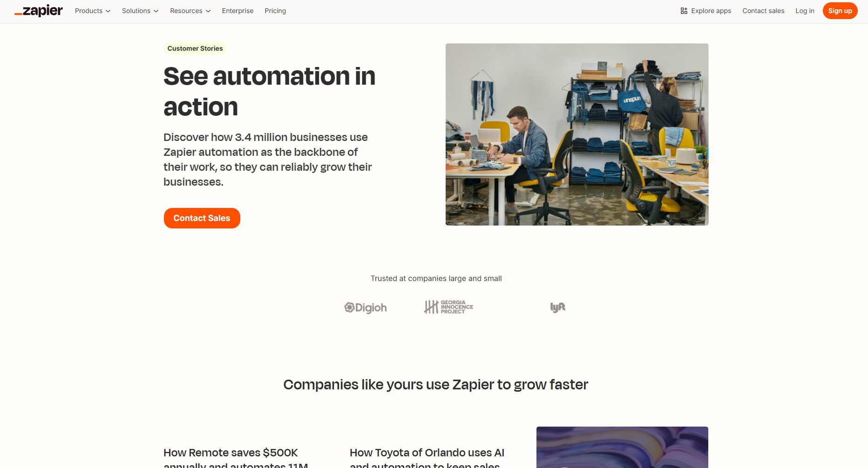Click the Zapier logo in header
The image size is (868, 468).
[39, 11]
